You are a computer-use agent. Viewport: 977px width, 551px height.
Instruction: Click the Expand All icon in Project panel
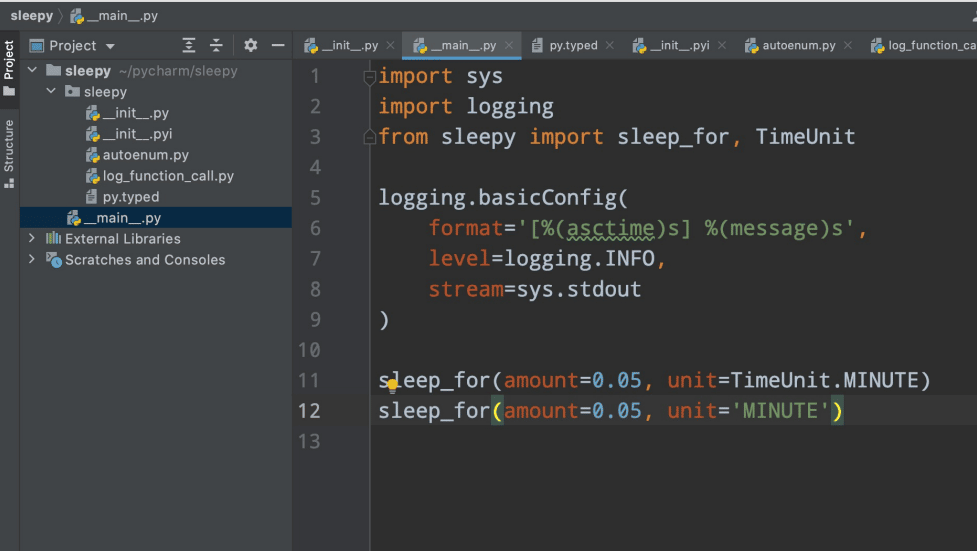click(189, 46)
